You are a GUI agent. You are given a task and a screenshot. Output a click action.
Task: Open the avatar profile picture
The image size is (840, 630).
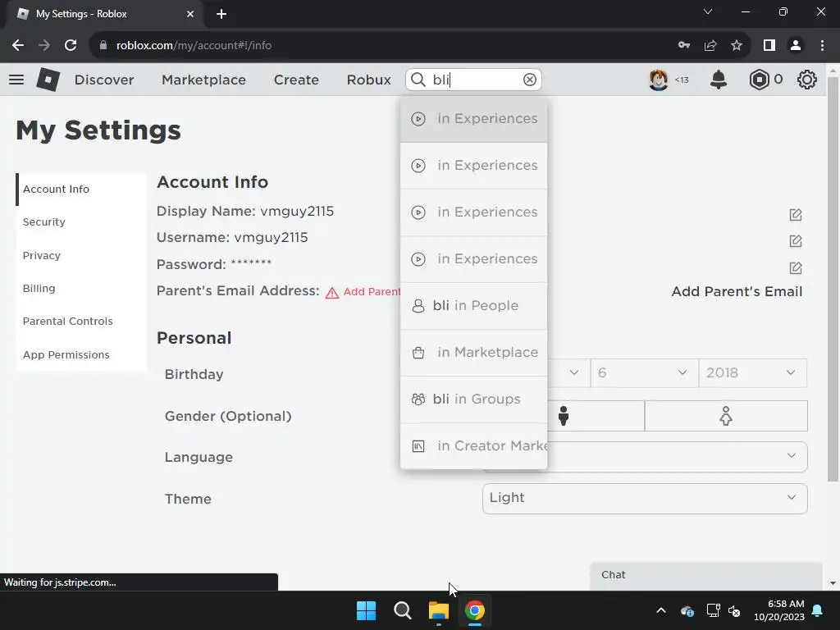[x=659, y=80]
